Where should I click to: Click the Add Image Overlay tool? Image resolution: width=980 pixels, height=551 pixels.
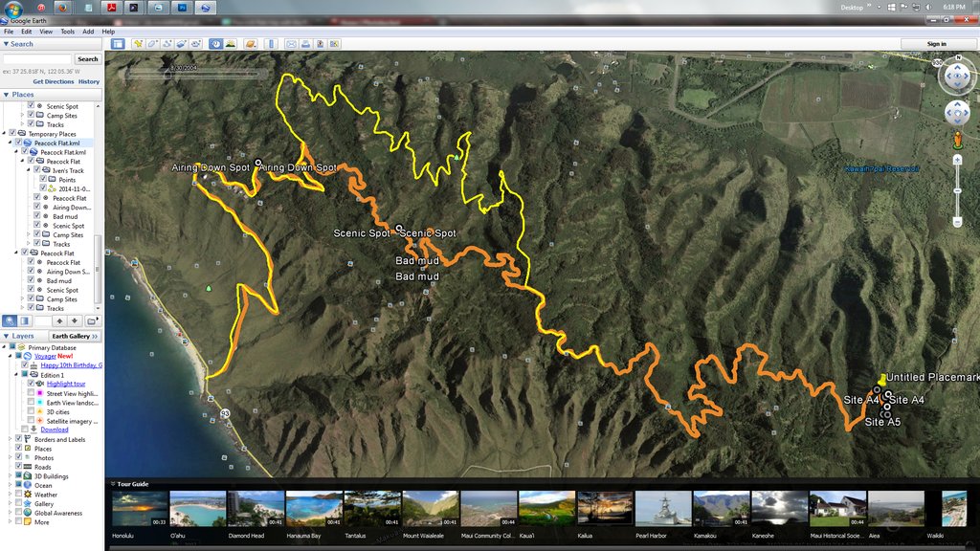[181, 44]
